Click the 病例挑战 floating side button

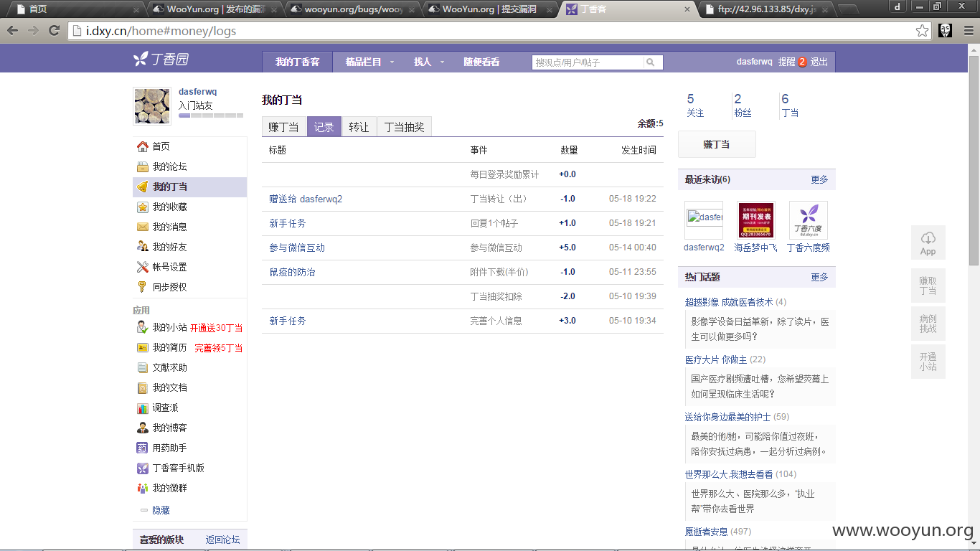click(928, 324)
